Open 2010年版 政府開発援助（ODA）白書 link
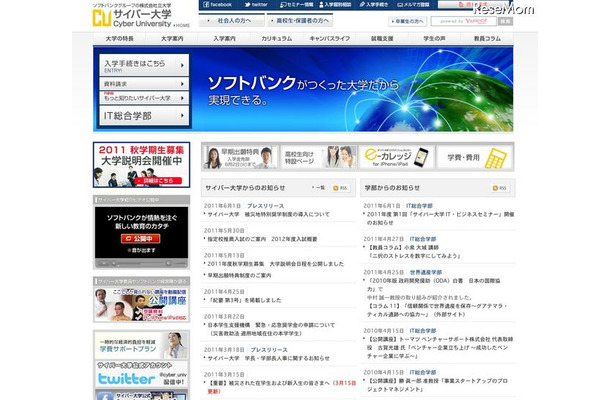 tap(434, 285)
